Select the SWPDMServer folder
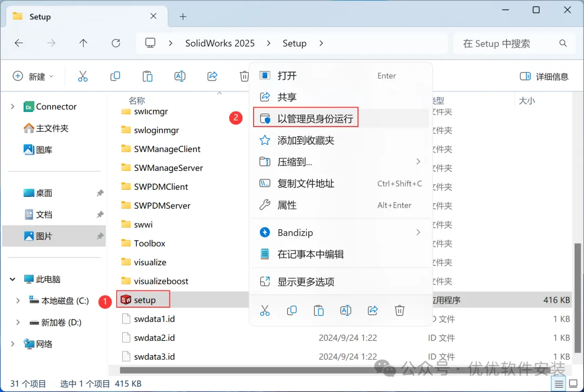Image resolution: width=584 pixels, height=392 pixels. click(x=156, y=205)
